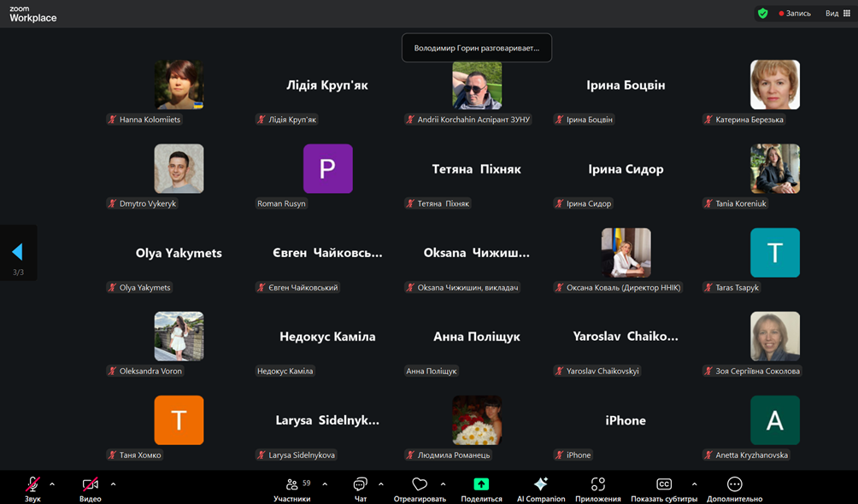Open the Участники participants panel icon
858x504 pixels.
[292, 484]
